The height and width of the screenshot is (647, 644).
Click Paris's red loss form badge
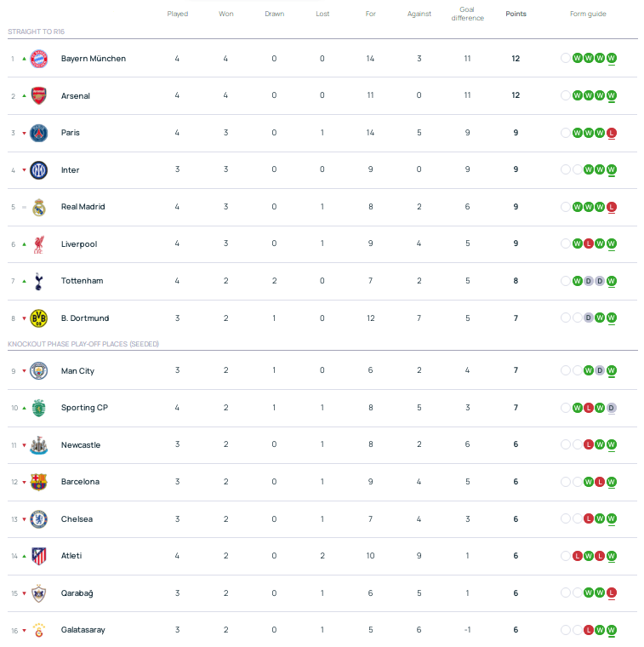tap(612, 133)
